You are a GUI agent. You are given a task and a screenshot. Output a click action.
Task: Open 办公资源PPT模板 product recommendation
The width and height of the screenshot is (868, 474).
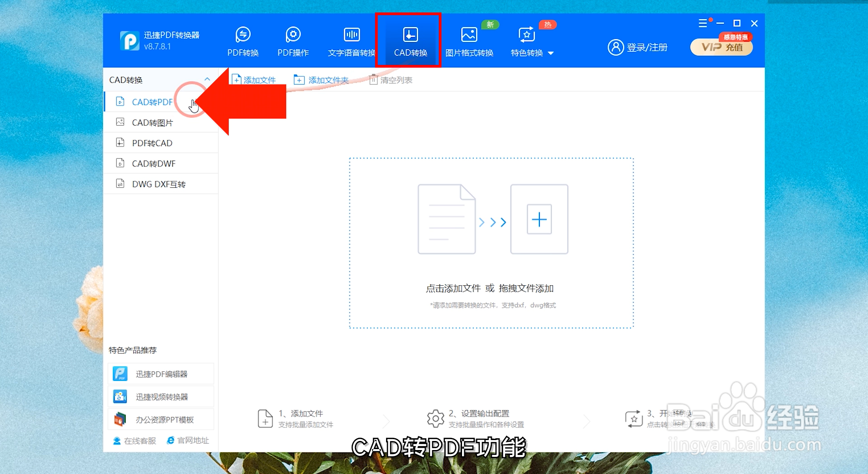pos(161,420)
